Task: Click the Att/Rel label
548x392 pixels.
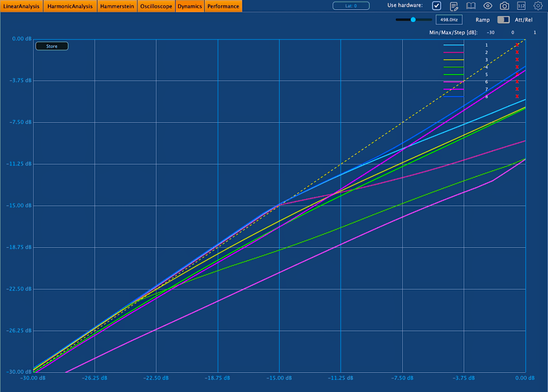Action: click(x=524, y=20)
